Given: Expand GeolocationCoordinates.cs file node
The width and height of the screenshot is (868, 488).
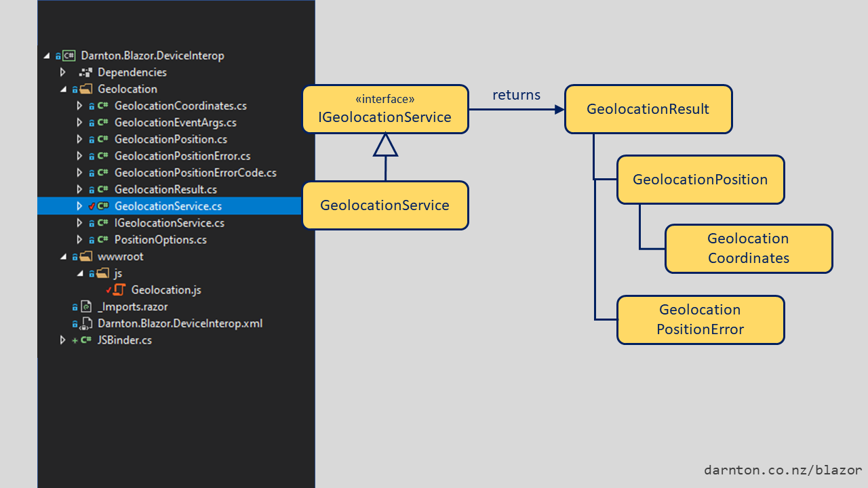Looking at the screenshot, I should click(79, 106).
